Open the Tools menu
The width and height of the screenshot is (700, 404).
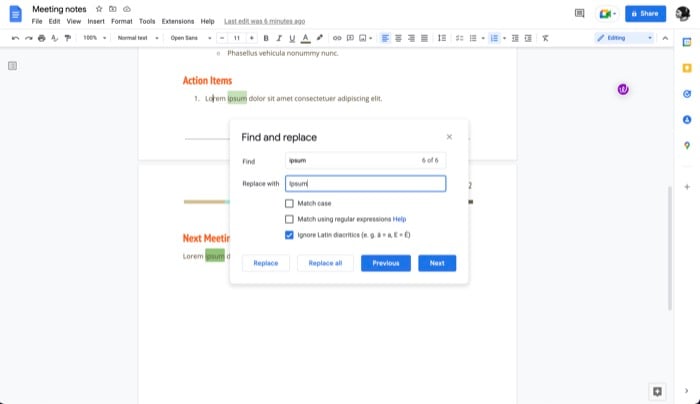[147, 21]
